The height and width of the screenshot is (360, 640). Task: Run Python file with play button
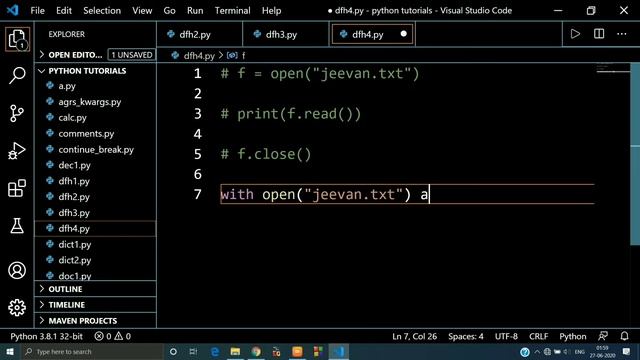click(575, 34)
